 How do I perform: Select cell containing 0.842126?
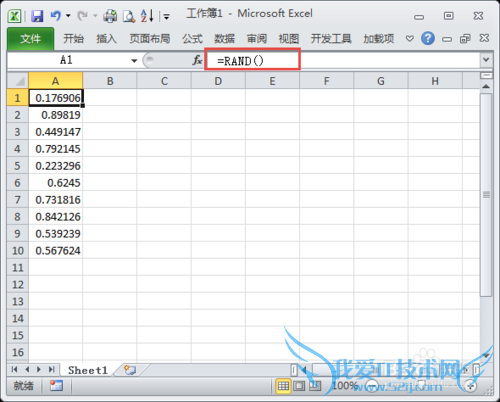click(56, 217)
